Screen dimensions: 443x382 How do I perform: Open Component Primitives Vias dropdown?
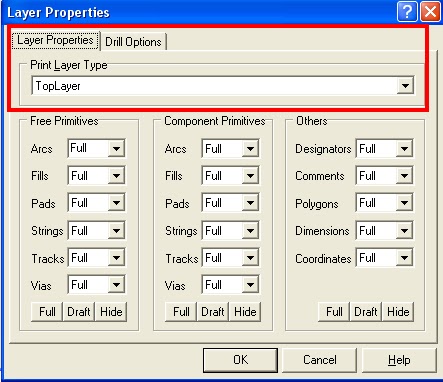(250, 285)
